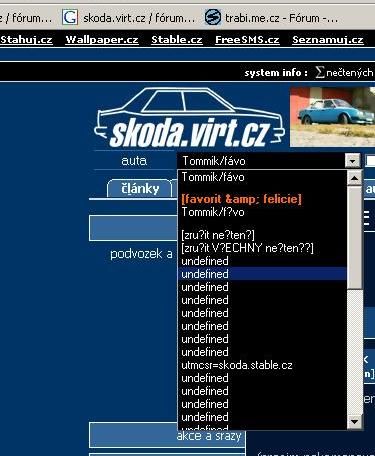Open the podvozek a forum category
This screenshot has height=456, width=375.
pos(141,254)
